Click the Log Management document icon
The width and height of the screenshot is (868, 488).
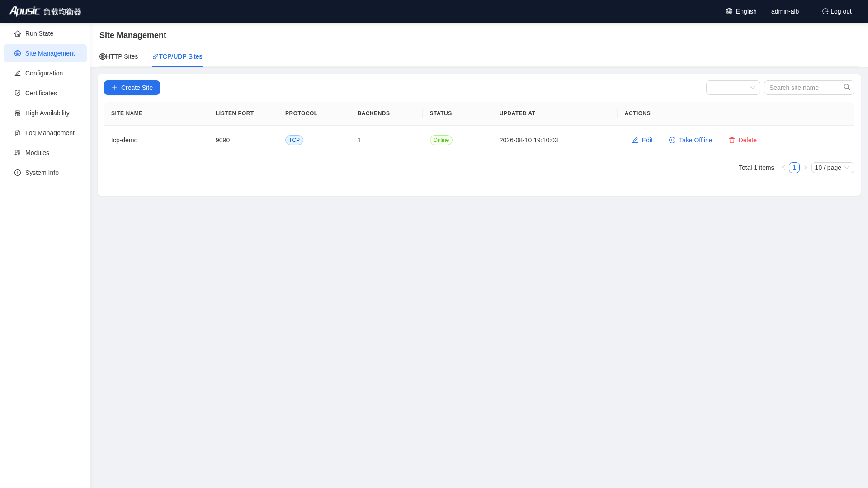pos(18,133)
